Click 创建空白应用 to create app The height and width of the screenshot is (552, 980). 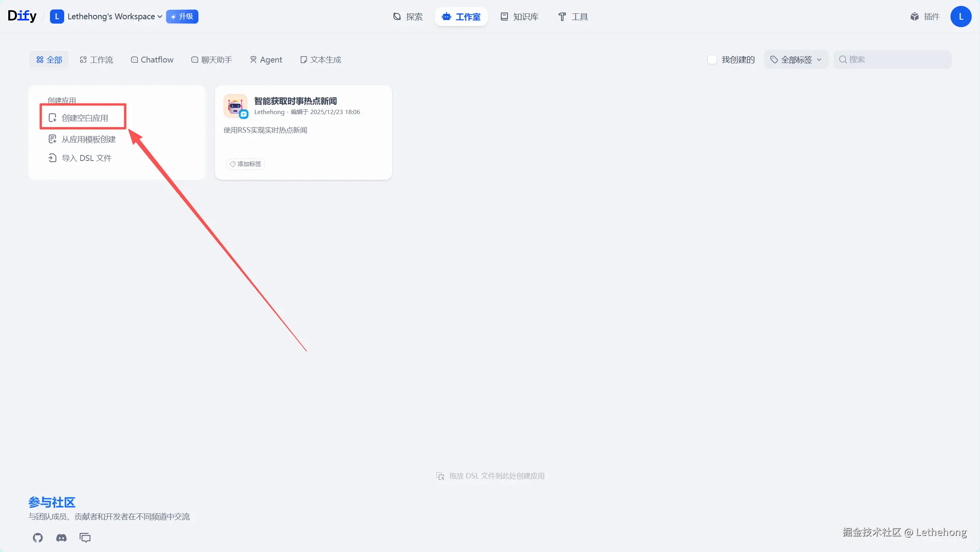84,118
